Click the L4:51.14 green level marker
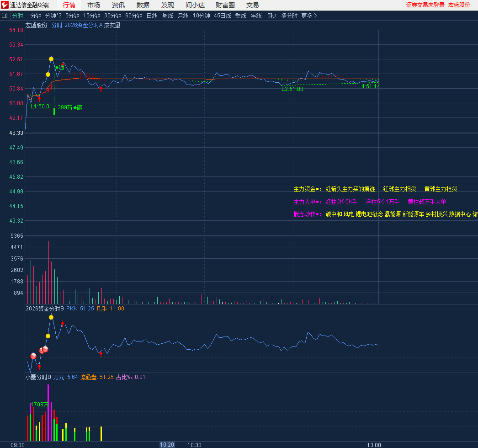The image size is (478, 448). [369, 86]
